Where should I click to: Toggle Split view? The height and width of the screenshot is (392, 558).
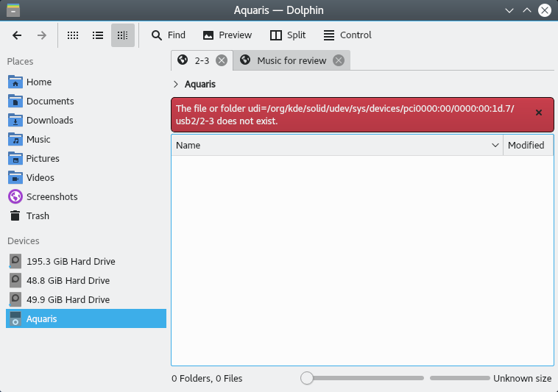tap(288, 35)
